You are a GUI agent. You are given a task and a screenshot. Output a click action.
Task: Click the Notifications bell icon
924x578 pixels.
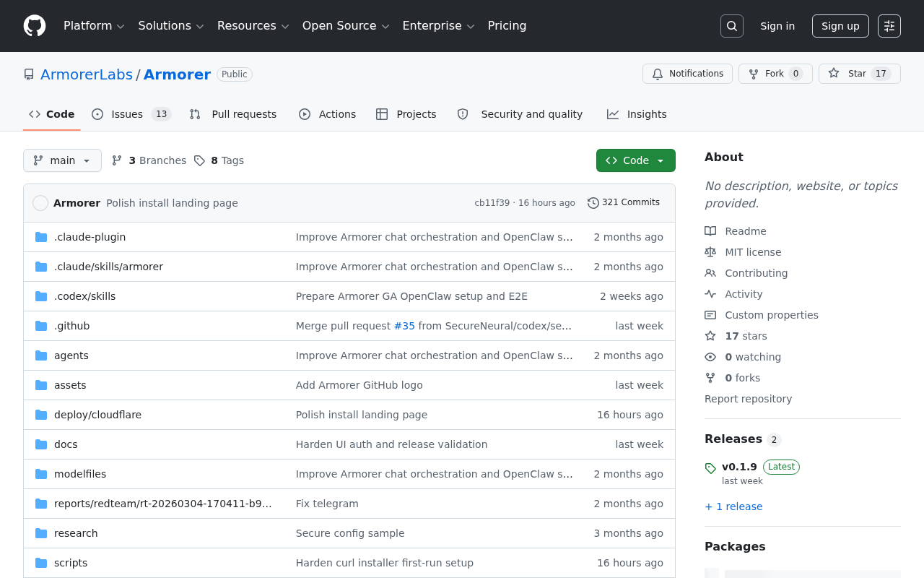coord(658,74)
